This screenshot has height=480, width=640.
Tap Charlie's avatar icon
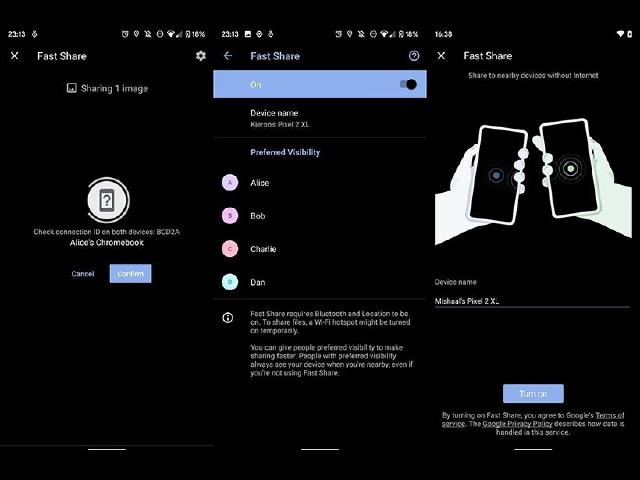(230, 249)
